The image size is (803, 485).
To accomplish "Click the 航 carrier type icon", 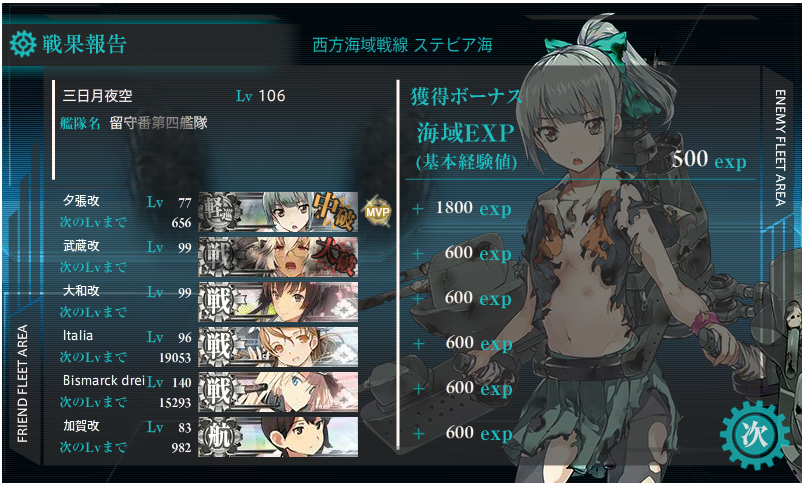I will pyautogui.click(x=219, y=437).
